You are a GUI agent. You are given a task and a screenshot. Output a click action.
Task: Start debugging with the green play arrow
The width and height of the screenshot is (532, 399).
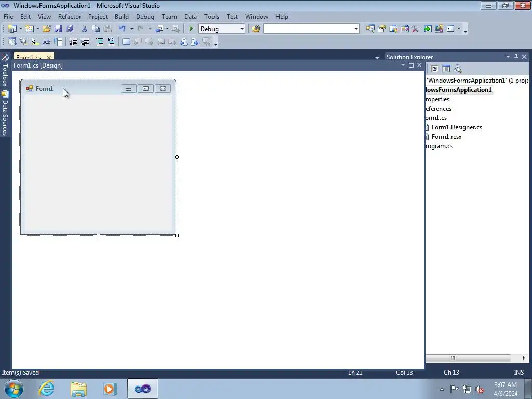click(x=191, y=29)
